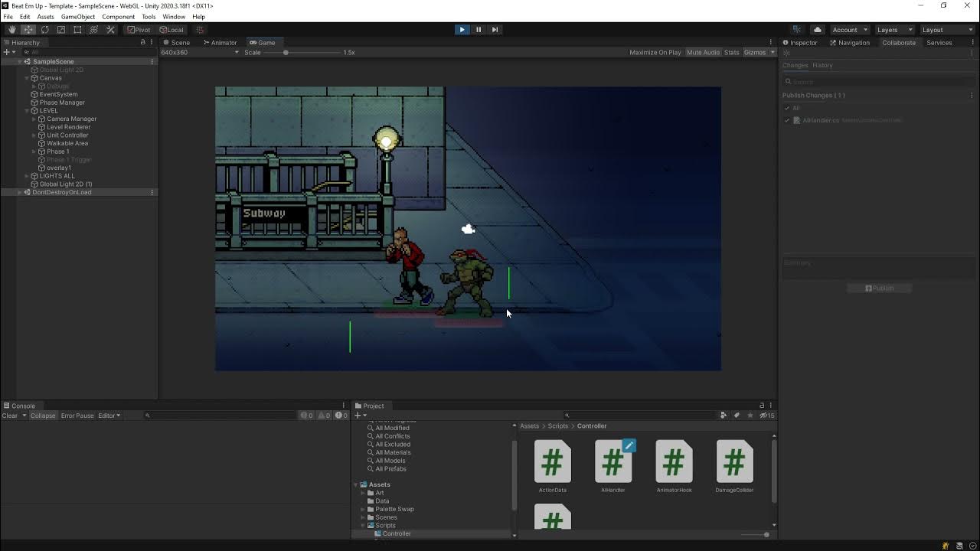
Task: Click Clear in the Console
Action: coord(10,416)
